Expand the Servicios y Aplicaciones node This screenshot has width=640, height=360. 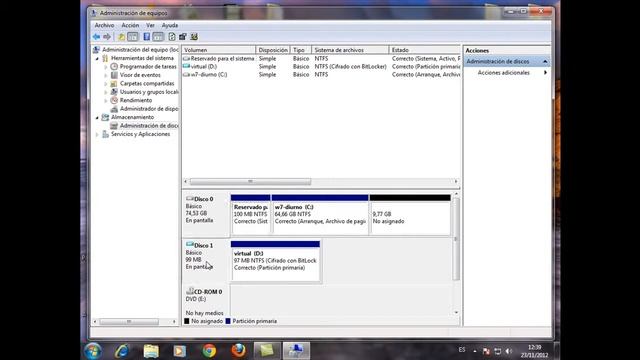click(x=98, y=134)
